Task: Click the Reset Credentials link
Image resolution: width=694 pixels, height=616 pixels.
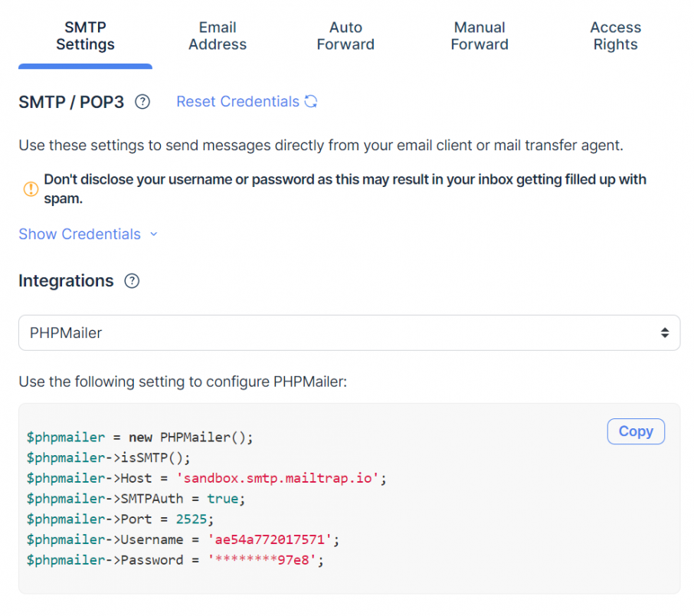Action: 237,101
